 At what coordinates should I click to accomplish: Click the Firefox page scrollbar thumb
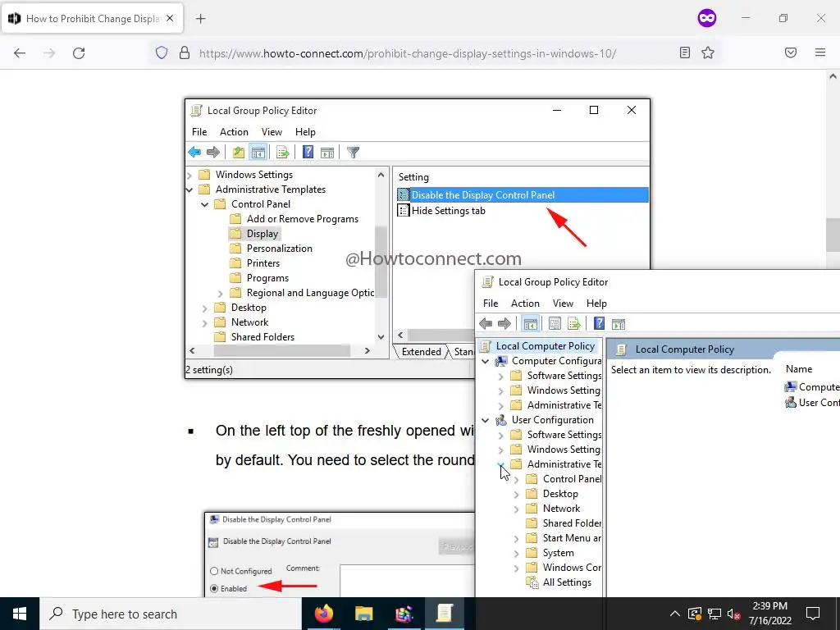pos(833,234)
